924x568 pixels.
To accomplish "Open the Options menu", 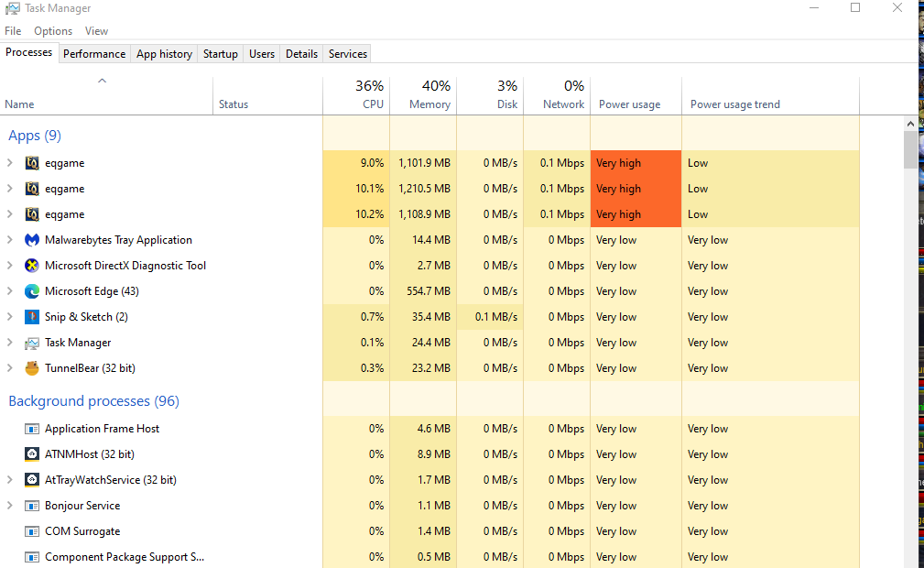I will point(53,30).
